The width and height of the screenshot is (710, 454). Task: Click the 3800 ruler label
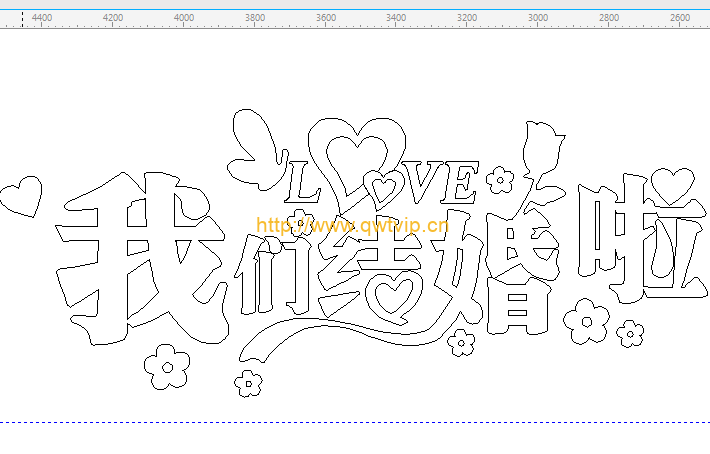255,18
